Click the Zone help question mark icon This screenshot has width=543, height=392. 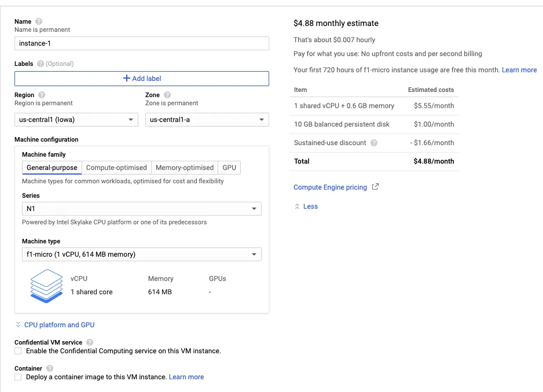coord(167,95)
